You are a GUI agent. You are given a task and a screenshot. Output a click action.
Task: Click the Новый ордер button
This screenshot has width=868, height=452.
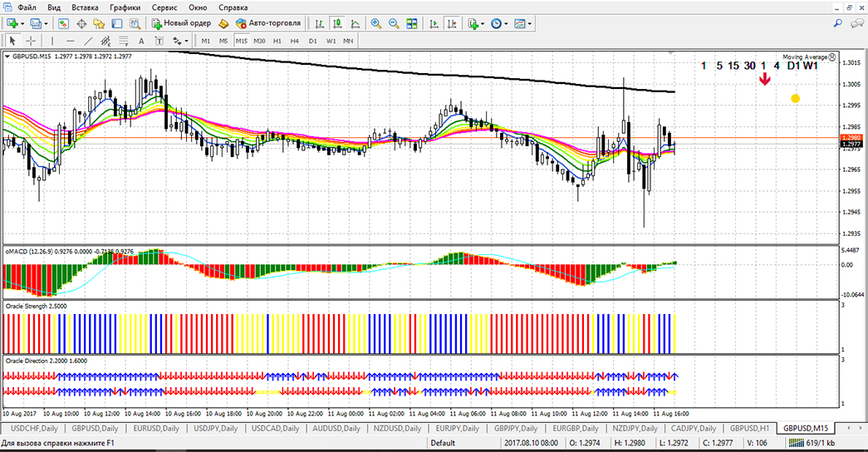181,23
